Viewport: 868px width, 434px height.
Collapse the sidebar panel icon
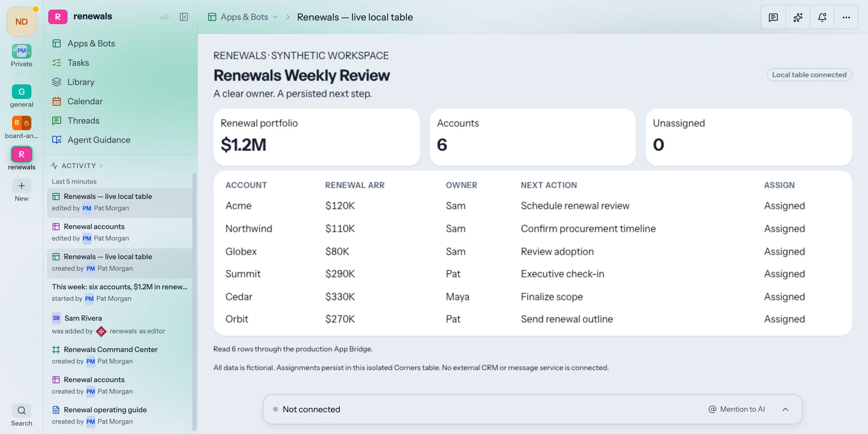[x=184, y=17]
